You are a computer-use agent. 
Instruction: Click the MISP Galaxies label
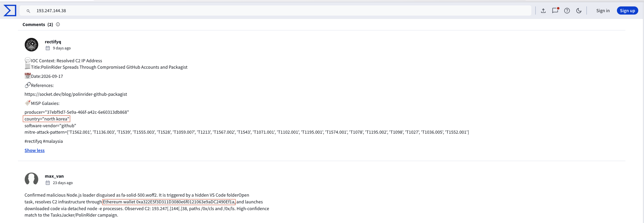tap(45, 104)
